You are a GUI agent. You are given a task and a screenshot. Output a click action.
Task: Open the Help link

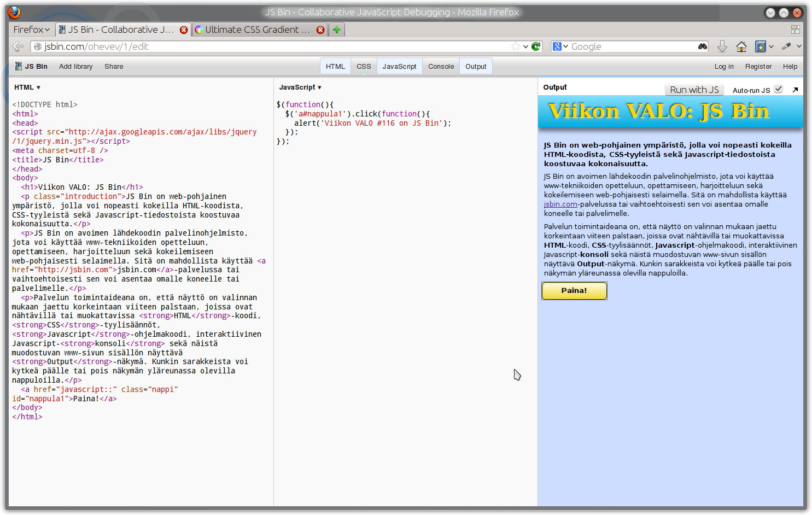[790, 66]
